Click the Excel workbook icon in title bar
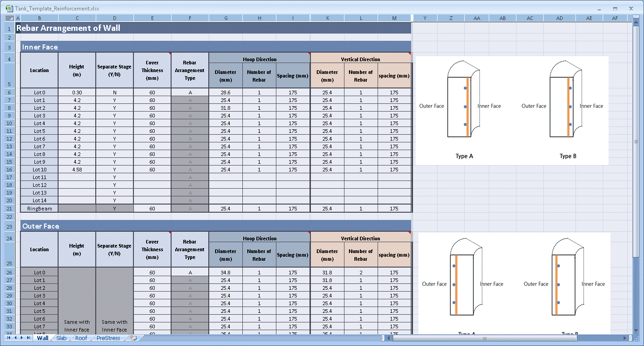 point(9,8)
